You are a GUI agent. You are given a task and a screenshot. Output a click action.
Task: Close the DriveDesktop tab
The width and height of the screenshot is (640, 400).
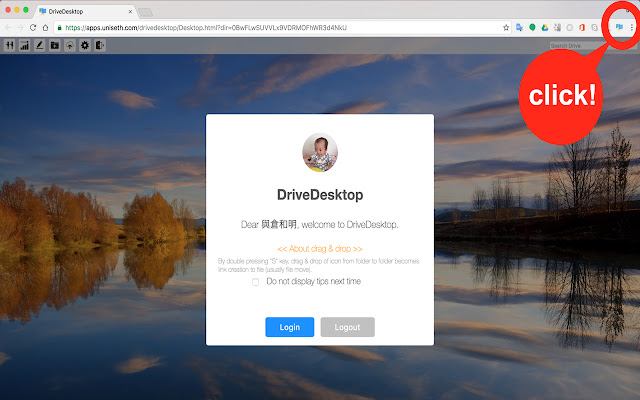[130, 11]
